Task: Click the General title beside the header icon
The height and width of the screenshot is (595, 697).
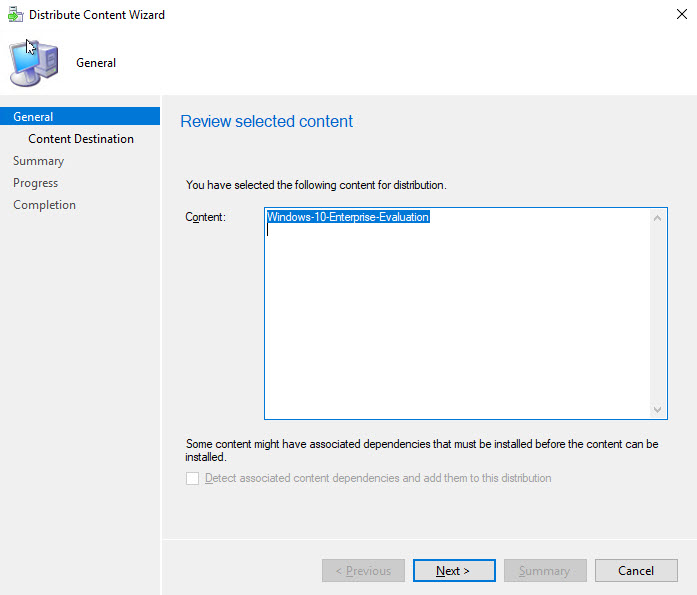Action: click(96, 63)
